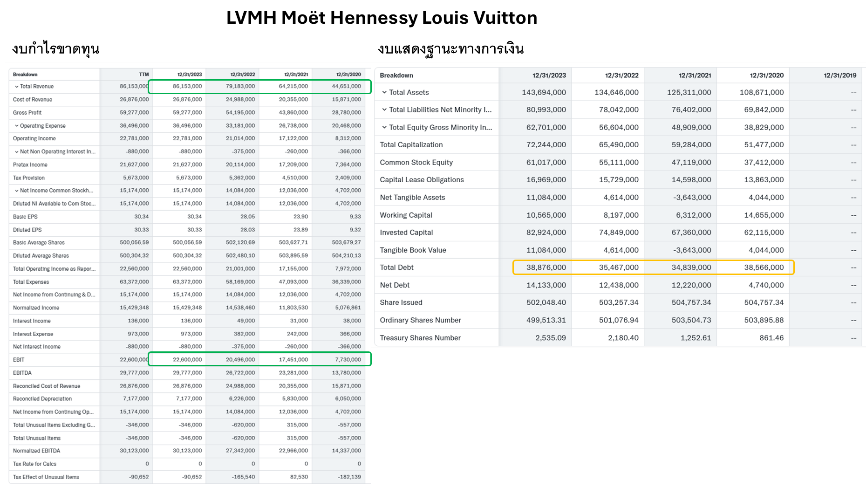
Task: Select the Operating Income row label
Action: click(x=34, y=139)
